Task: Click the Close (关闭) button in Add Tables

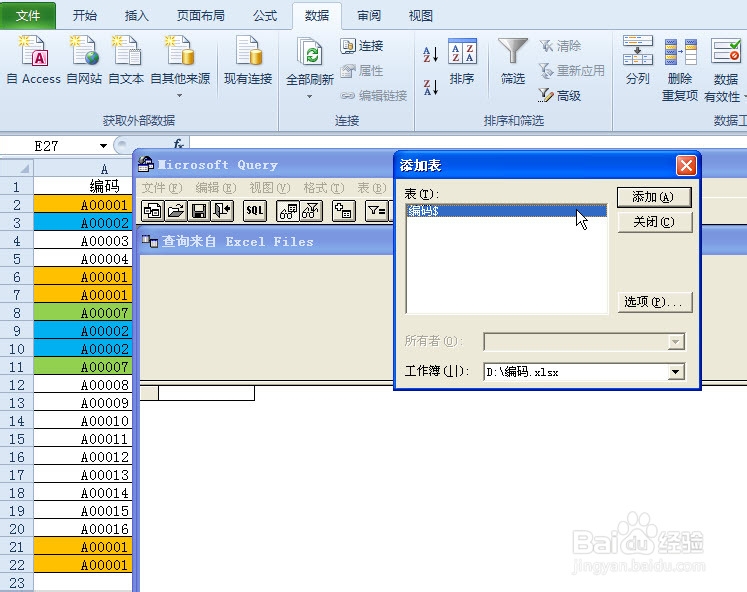Action: pos(654,221)
